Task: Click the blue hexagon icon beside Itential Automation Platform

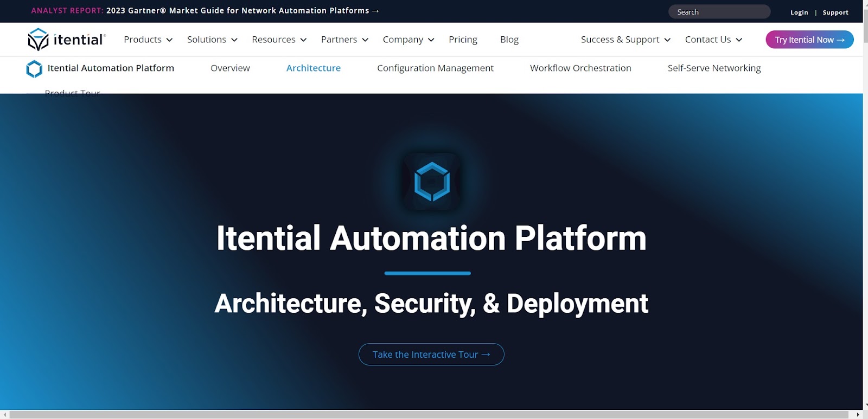Action: (34, 69)
